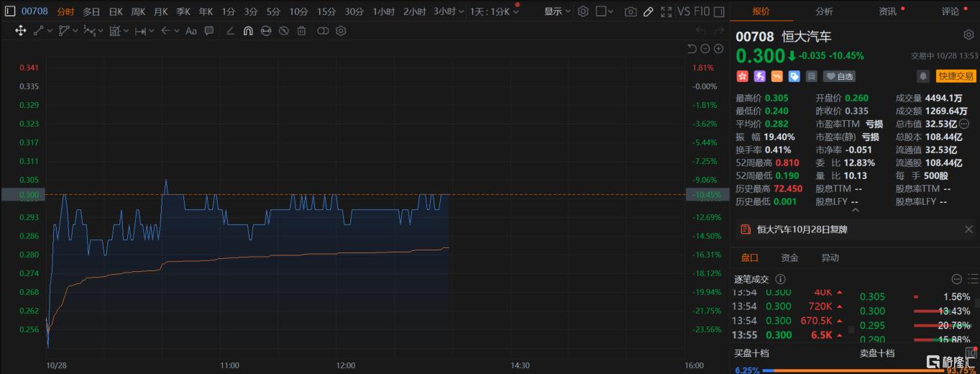
Task: Select the wave pattern drawing tool
Action: coord(89,31)
